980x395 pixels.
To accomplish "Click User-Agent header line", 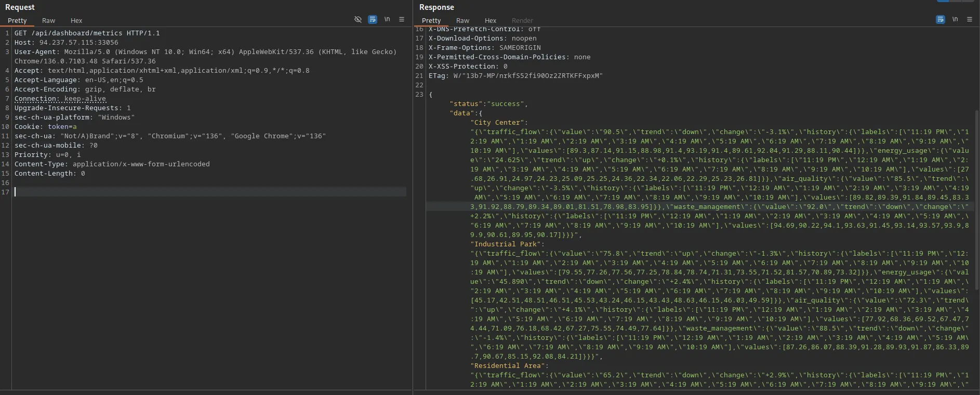I will [206, 52].
